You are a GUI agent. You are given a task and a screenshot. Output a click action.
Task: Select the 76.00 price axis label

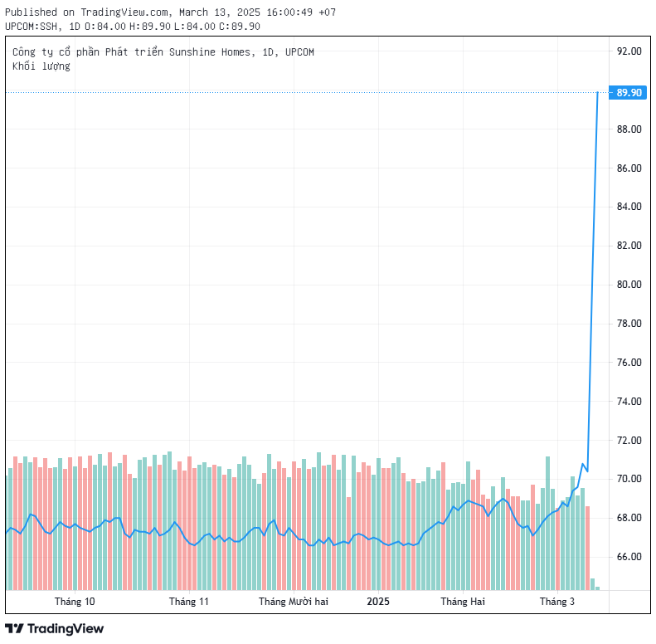coord(629,362)
